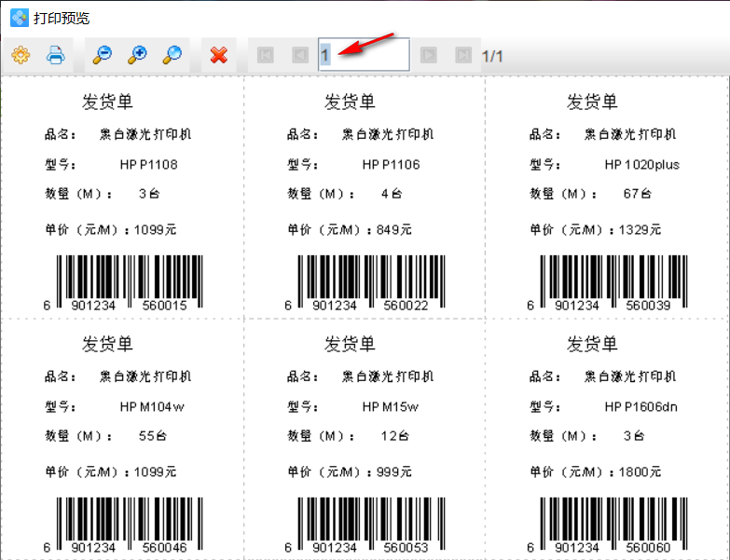Click the 1329元 unit price text

640,230
